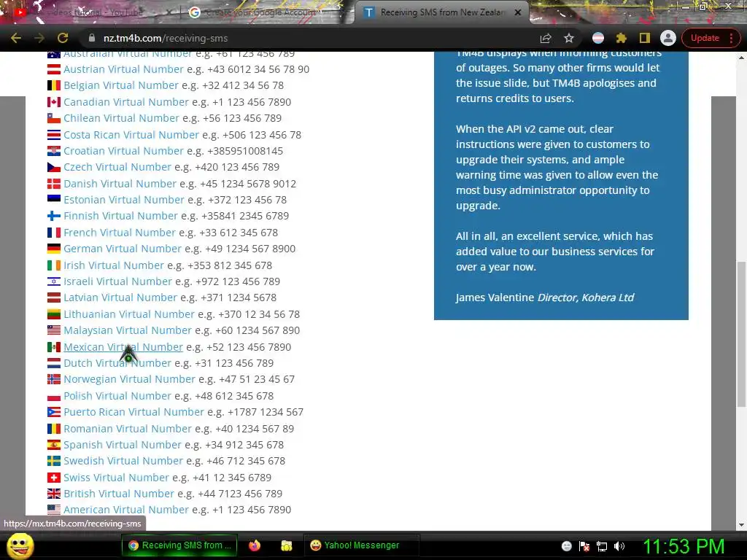747x560 pixels.
Task: Open French Virtual Number link
Action: [120, 233]
